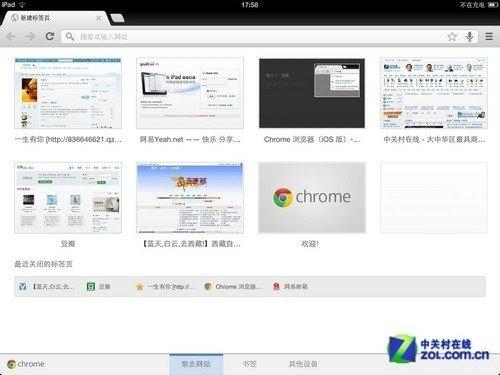
Task: Open the 中关村在线 site thumbnail
Action: 434,93
